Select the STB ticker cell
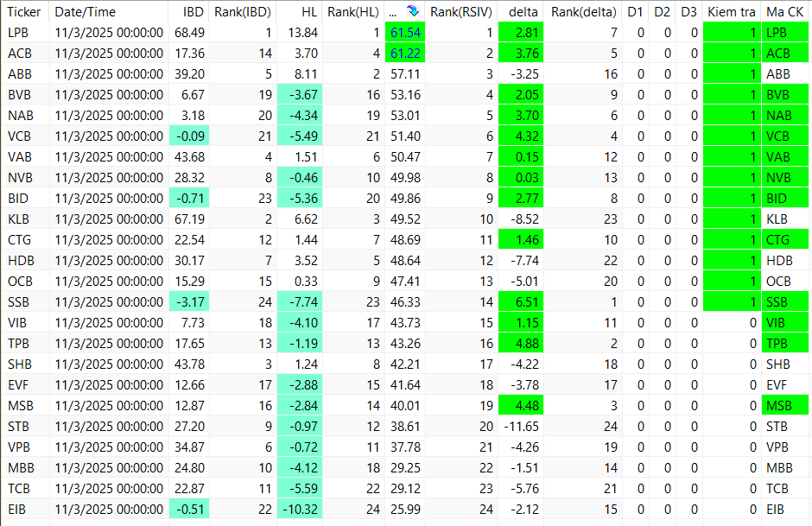The image size is (812, 526). tap(25, 426)
